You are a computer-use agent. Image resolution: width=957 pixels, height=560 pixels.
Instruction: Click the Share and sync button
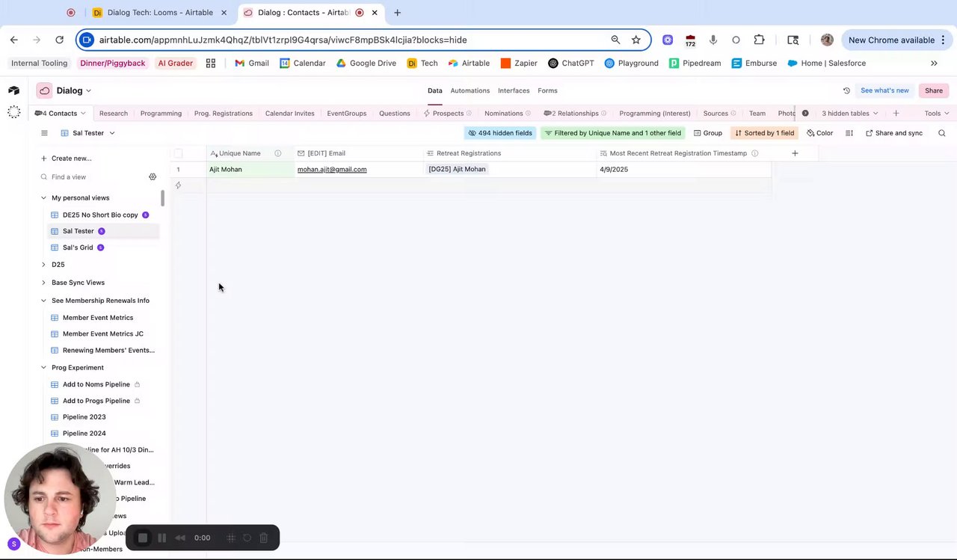pos(894,133)
